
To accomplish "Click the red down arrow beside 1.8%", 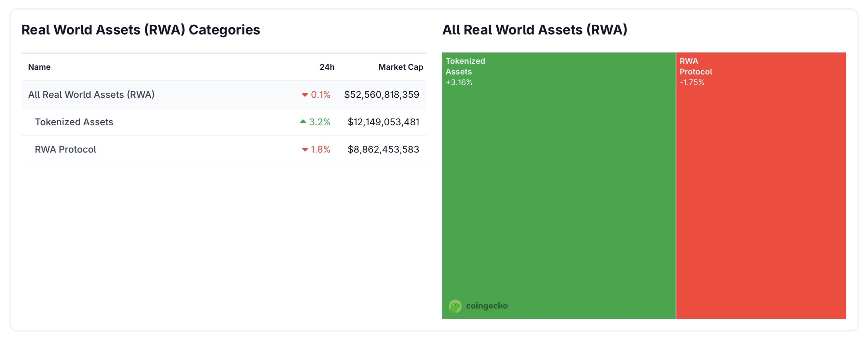I will point(305,149).
